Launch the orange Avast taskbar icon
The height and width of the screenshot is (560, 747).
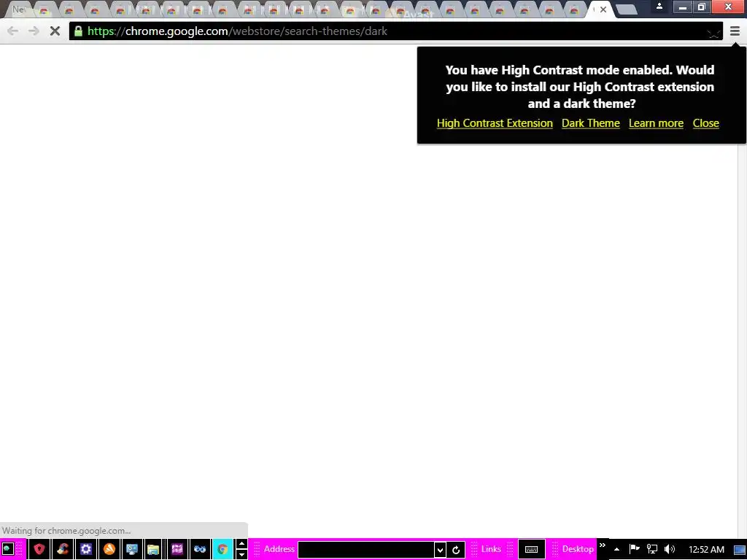click(109, 549)
